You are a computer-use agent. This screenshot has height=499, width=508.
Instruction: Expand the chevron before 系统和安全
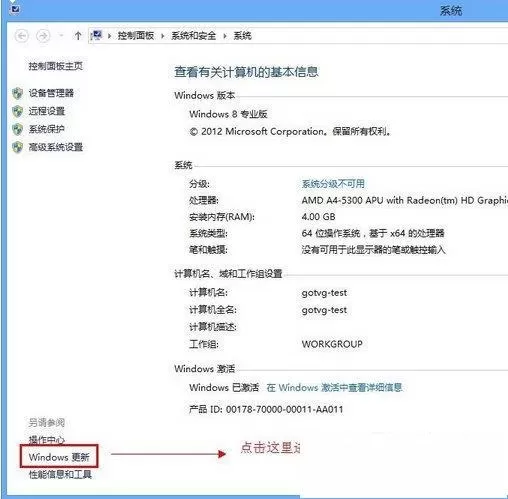[x=163, y=36]
